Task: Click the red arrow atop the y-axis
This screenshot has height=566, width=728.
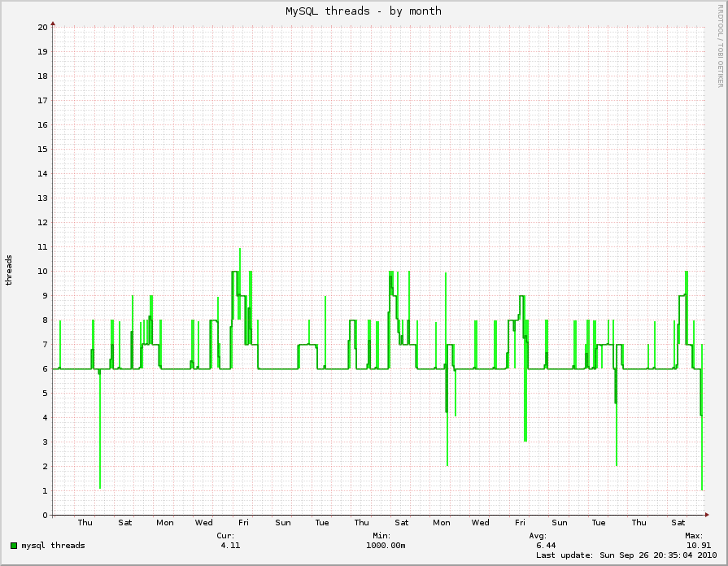Action: point(53,24)
